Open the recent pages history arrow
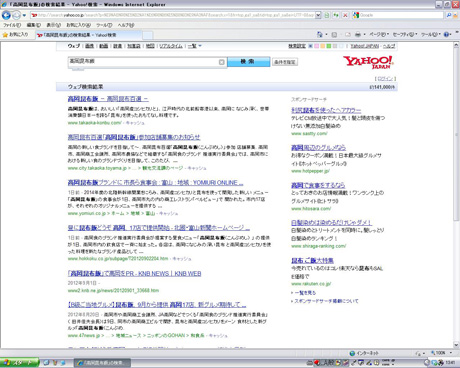This screenshot has width=460, height=368. coord(24,15)
